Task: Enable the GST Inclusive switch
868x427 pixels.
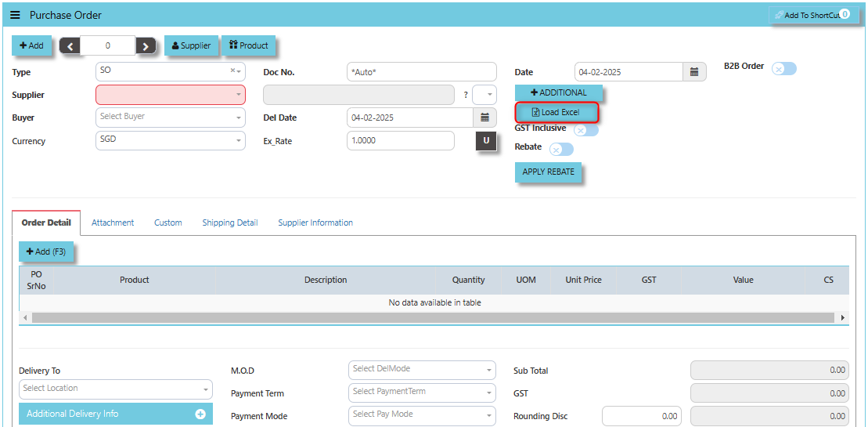Action: click(585, 130)
